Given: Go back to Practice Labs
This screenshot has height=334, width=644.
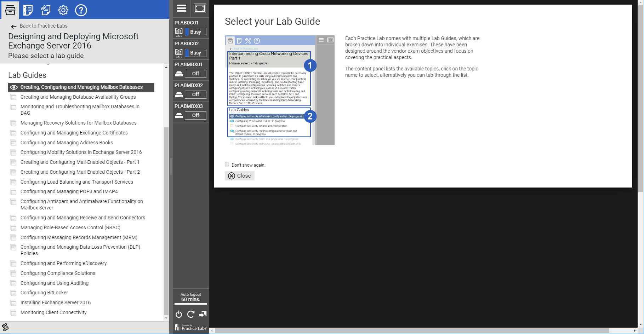Looking at the screenshot, I should point(43,26).
